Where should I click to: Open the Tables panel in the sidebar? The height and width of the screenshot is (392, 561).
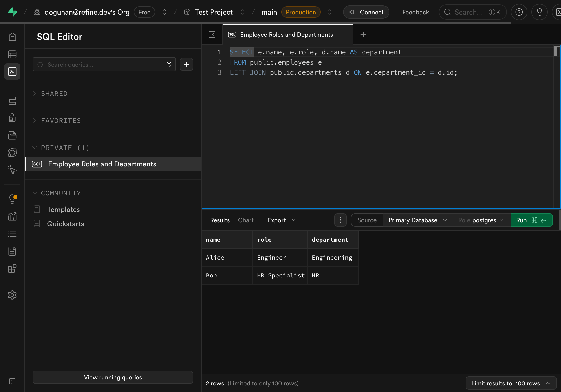[12, 54]
